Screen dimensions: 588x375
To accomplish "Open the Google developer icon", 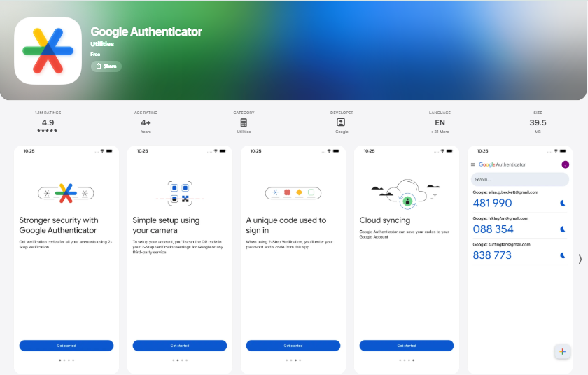I will (x=342, y=122).
